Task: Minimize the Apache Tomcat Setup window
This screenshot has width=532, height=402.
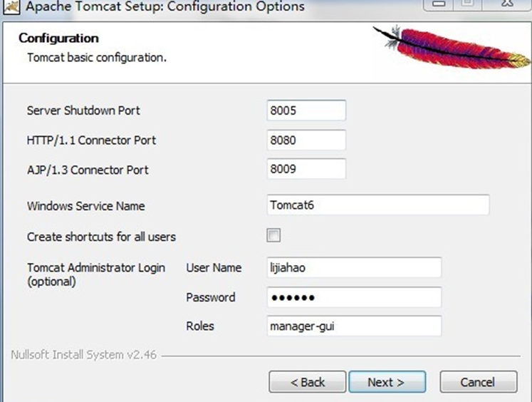Action: click(x=439, y=5)
